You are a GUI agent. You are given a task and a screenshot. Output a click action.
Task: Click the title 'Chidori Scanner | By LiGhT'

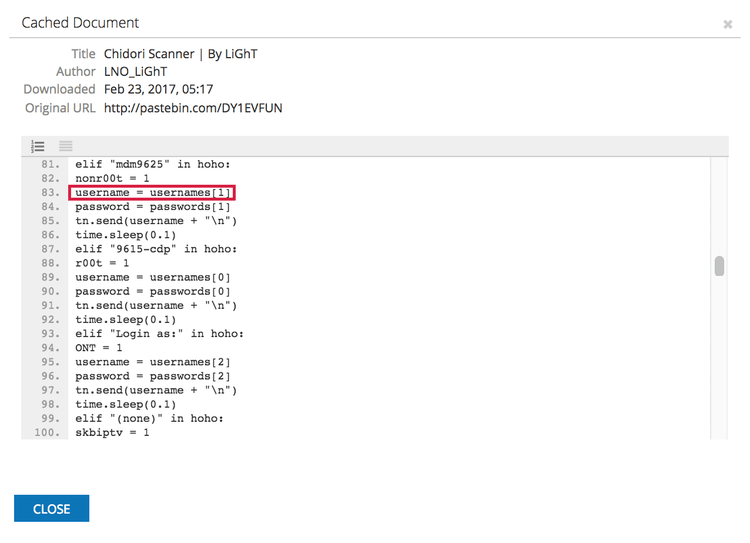pos(180,54)
